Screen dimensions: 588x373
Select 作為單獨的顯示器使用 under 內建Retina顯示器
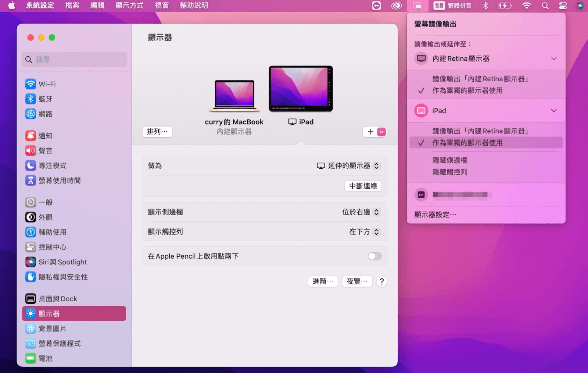[467, 90]
